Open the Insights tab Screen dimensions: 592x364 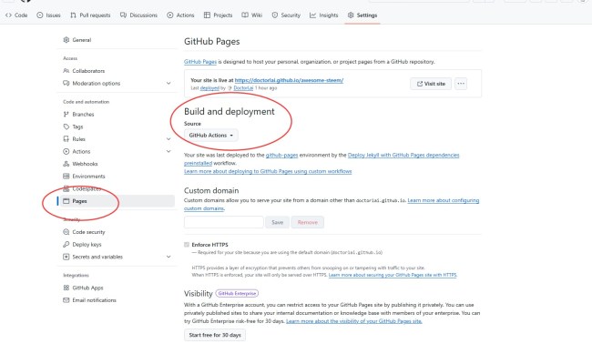(324, 15)
